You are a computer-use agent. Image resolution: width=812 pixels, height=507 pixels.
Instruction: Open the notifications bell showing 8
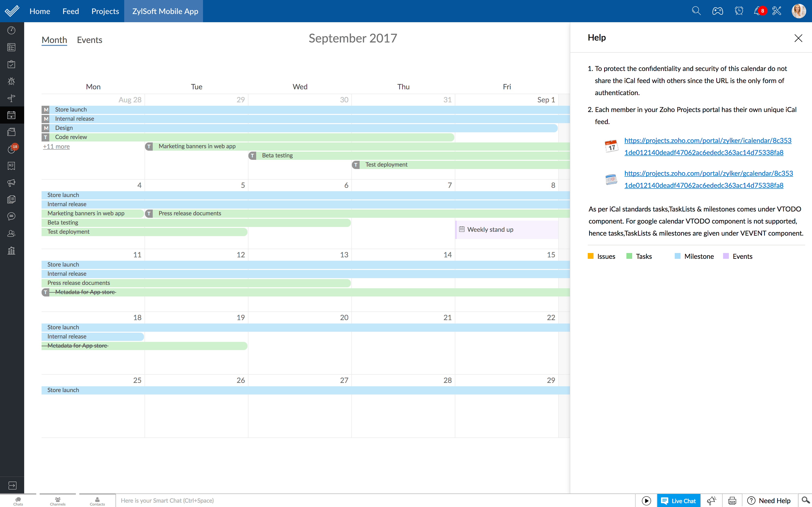tap(758, 11)
